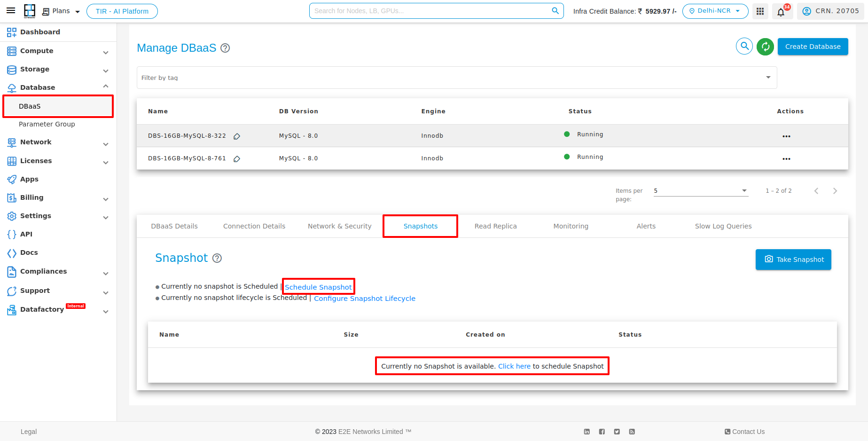Edit name of DBS-16GB-MySQL-8-761
The height and width of the screenshot is (441, 868).
click(237, 159)
